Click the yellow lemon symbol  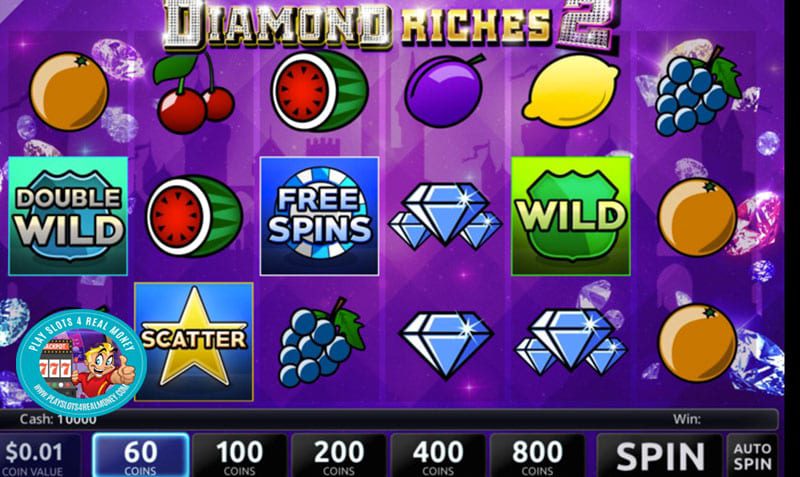point(570,91)
